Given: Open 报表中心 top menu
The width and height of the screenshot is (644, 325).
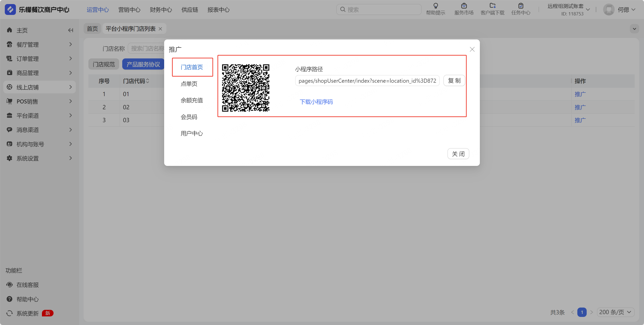Looking at the screenshot, I should 218,10.
